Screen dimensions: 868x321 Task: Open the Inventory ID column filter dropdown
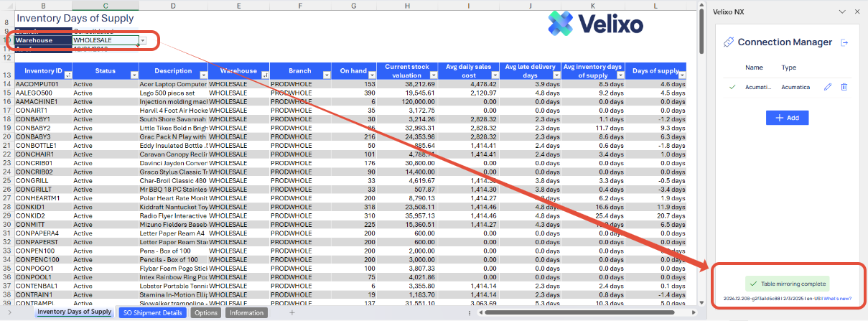coord(68,75)
